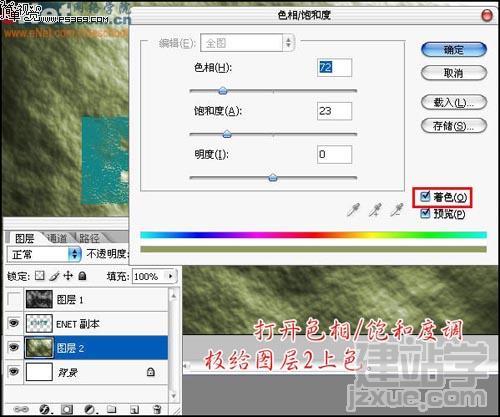Viewport: 500px width, 417px height.
Task: Select the 背景 layer thumbnail
Action: click(x=39, y=372)
